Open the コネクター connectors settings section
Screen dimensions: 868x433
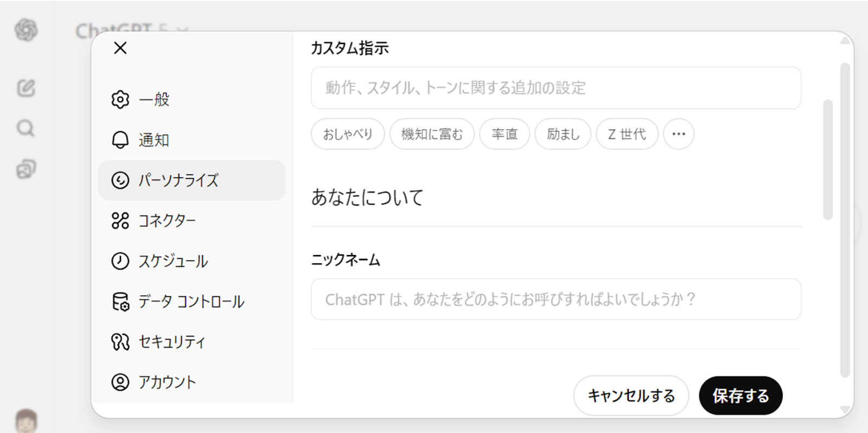pos(166,221)
